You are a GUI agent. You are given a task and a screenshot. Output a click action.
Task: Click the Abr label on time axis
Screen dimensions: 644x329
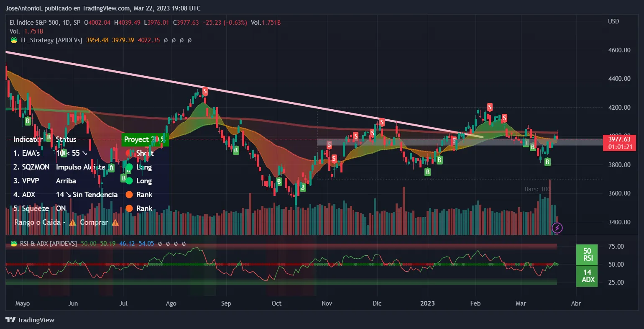click(x=576, y=303)
